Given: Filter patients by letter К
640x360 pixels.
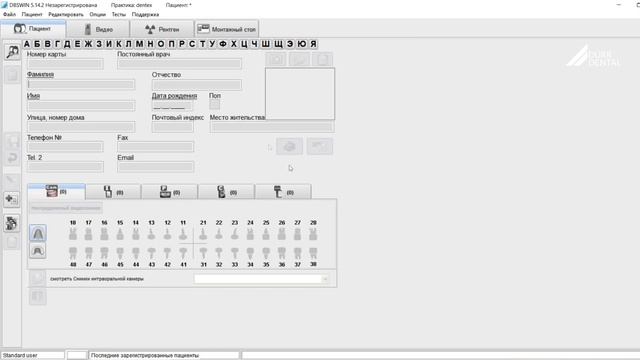Looking at the screenshot, I should coord(119,44).
